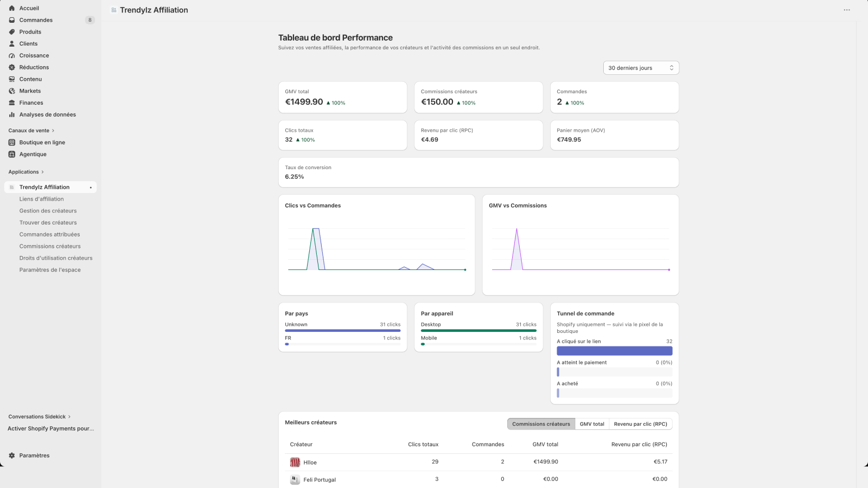
Task: Open Clients via person icon
Action: 12,44
